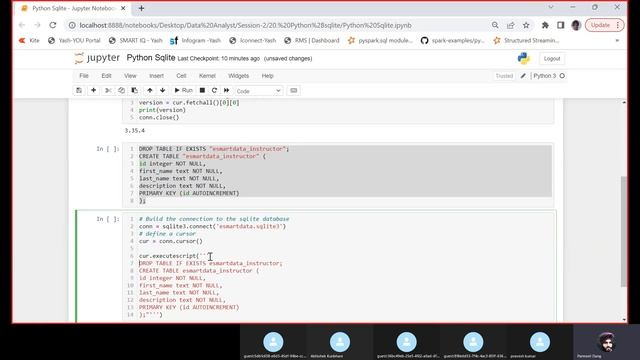Open the cell type Code dropdown

coord(258,91)
